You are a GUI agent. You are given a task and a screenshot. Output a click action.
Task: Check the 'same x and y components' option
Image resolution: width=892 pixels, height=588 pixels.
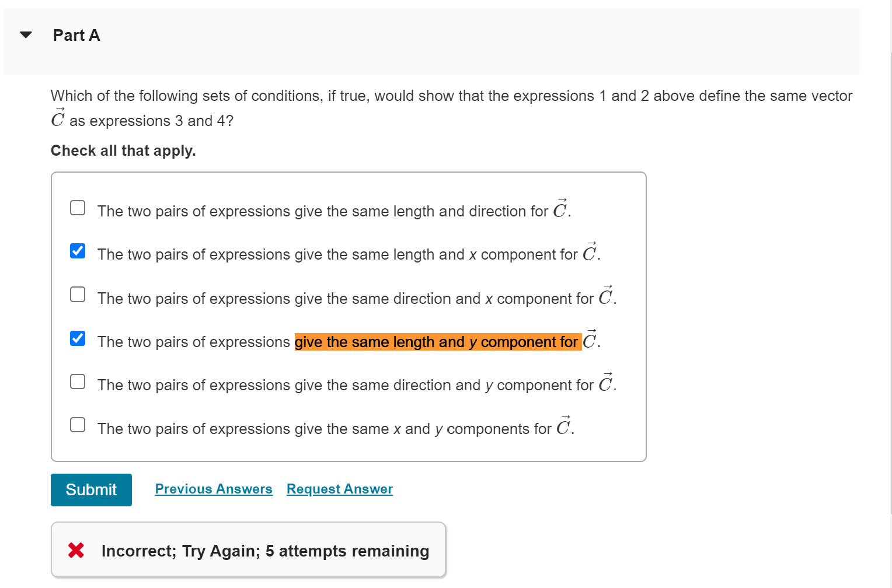pyautogui.click(x=77, y=425)
